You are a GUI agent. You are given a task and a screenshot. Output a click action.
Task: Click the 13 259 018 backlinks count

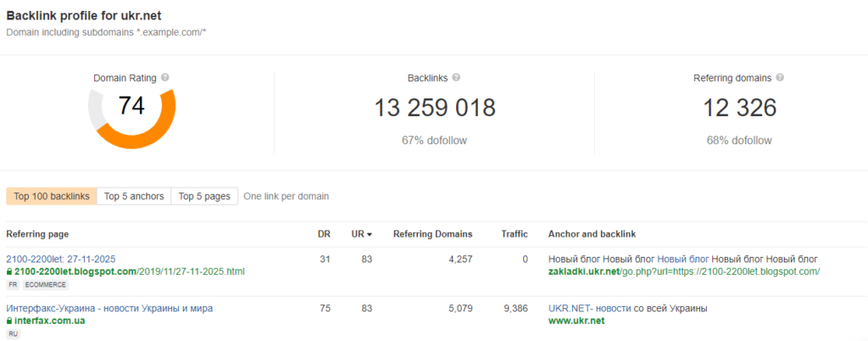tap(435, 108)
